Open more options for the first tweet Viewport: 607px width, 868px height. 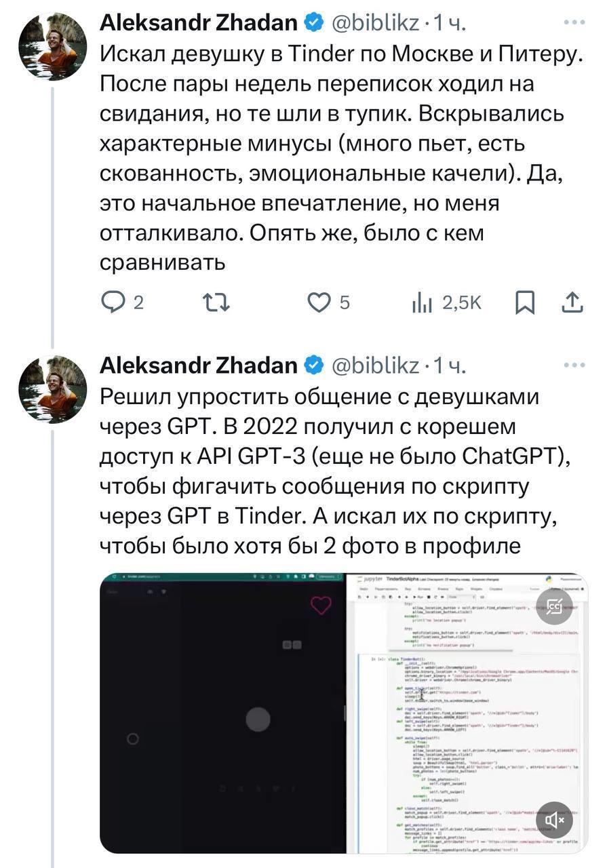tap(574, 22)
